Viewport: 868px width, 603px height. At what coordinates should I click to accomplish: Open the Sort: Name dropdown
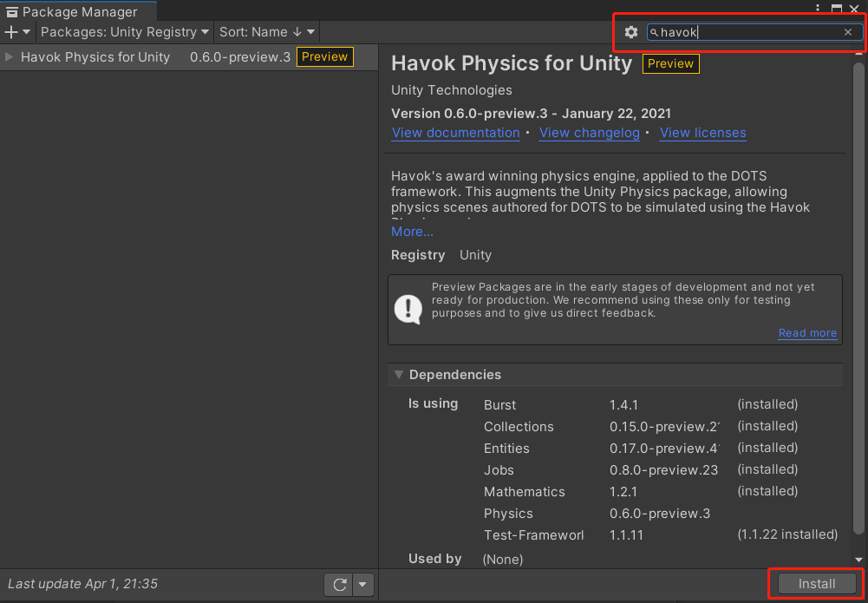coord(267,32)
